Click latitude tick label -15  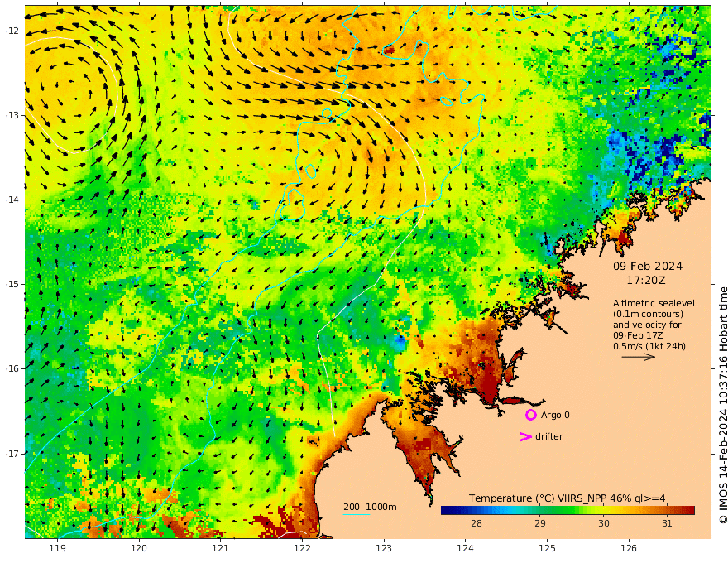pos(12,284)
